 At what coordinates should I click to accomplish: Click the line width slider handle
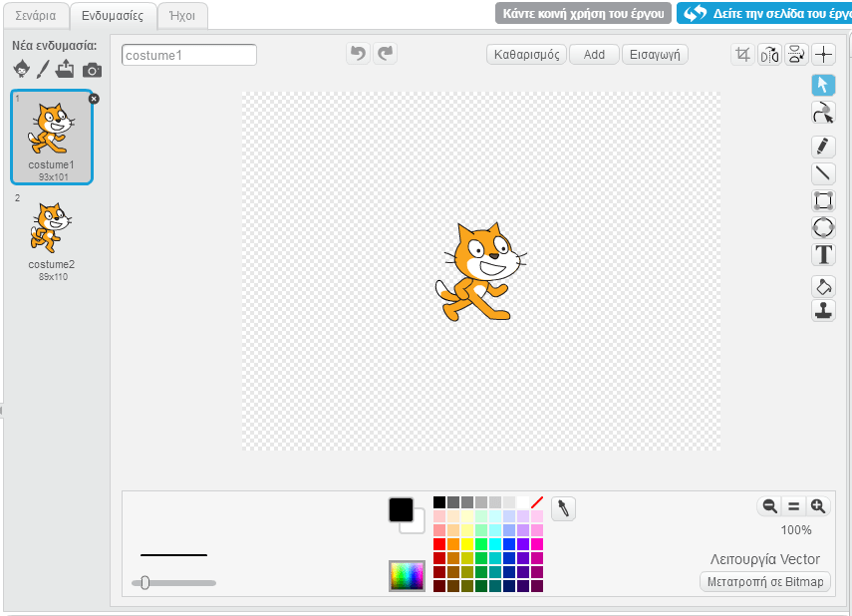tap(145, 583)
